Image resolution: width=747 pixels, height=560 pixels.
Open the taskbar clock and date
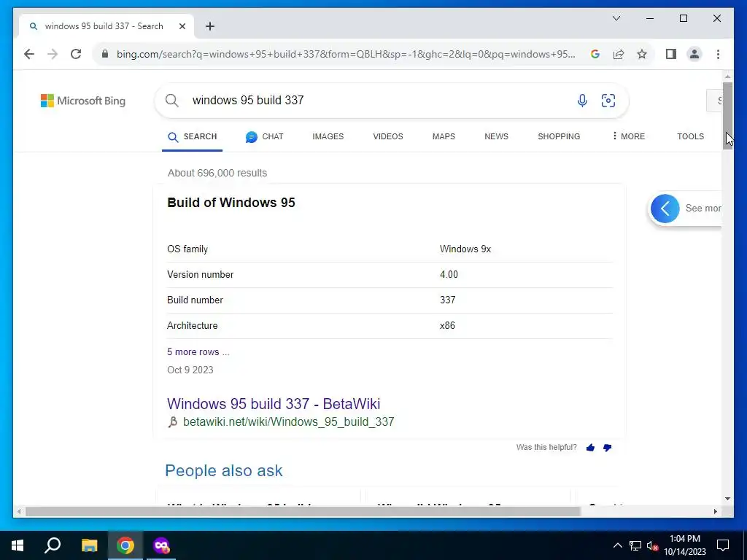click(685, 545)
